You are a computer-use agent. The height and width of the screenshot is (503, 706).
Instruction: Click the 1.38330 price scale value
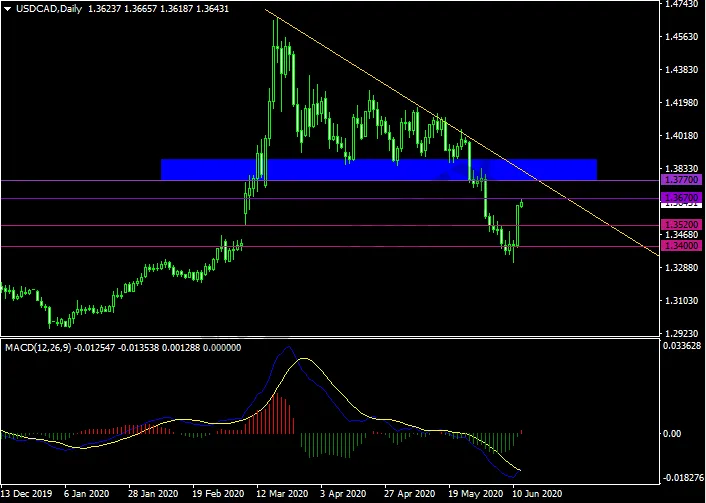tap(682, 169)
